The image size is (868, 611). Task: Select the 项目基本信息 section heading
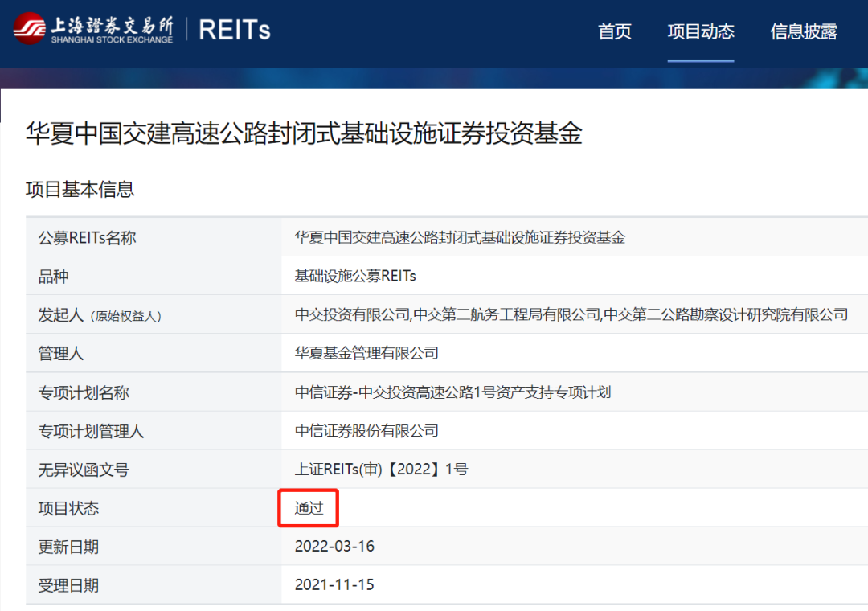pyautogui.click(x=80, y=190)
